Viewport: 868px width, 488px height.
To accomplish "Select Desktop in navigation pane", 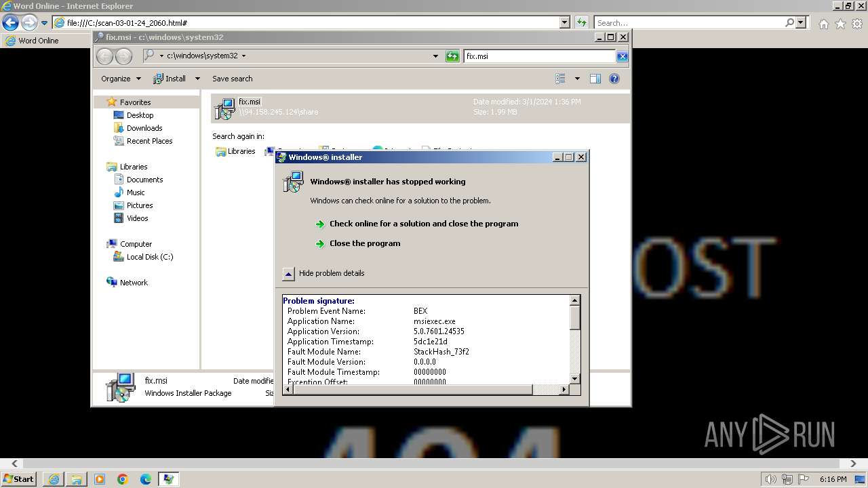I will coord(140,115).
